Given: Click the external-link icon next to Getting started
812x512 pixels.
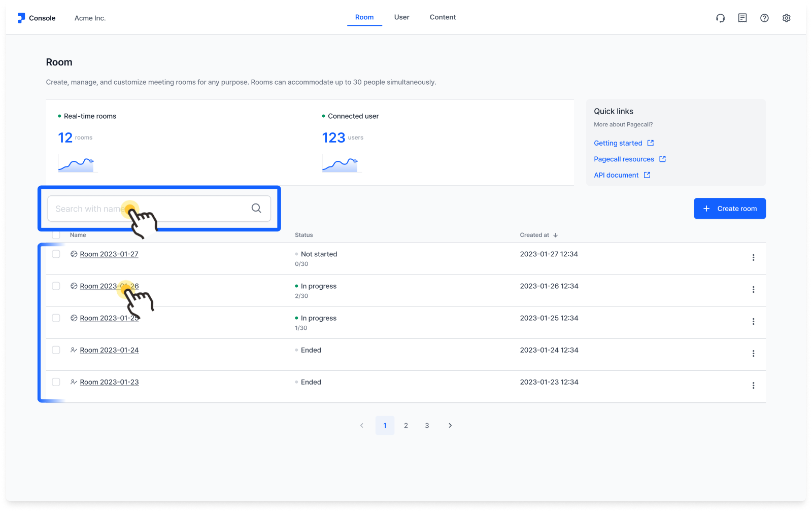Looking at the screenshot, I should (x=651, y=143).
